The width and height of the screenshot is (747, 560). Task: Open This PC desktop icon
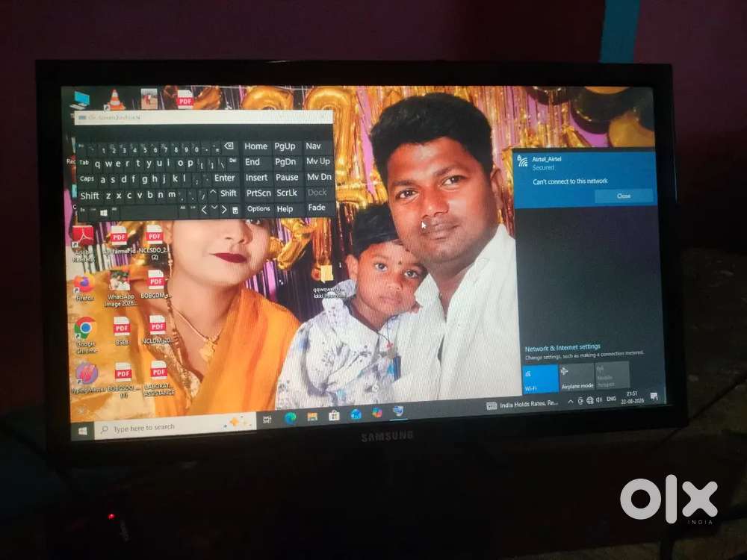pyautogui.click(x=80, y=102)
